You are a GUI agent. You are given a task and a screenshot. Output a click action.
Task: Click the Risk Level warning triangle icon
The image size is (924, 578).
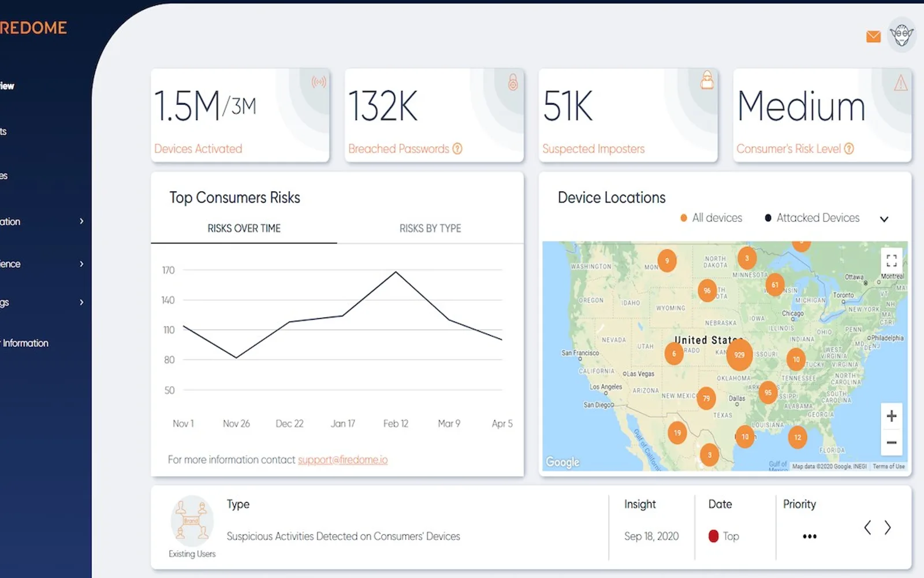click(x=901, y=83)
